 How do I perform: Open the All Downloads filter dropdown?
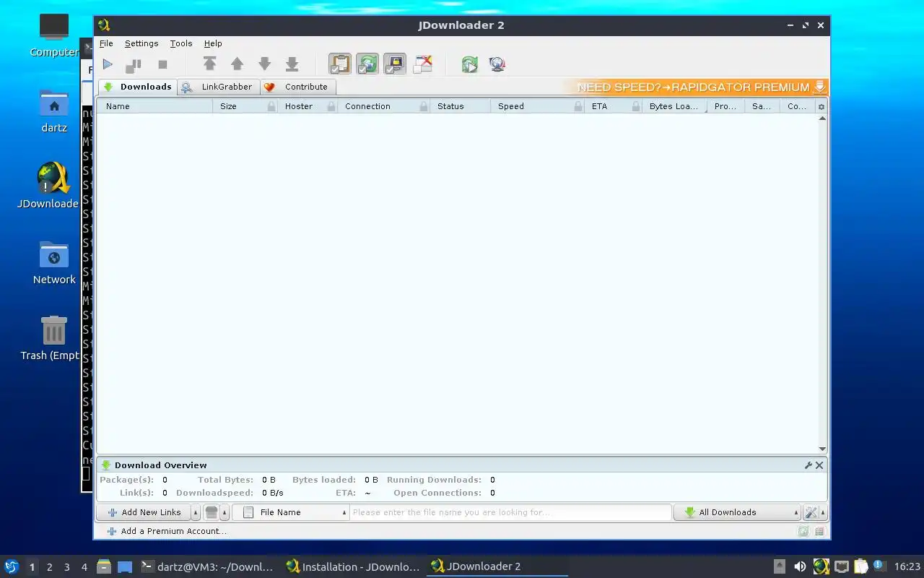[x=737, y=512]
